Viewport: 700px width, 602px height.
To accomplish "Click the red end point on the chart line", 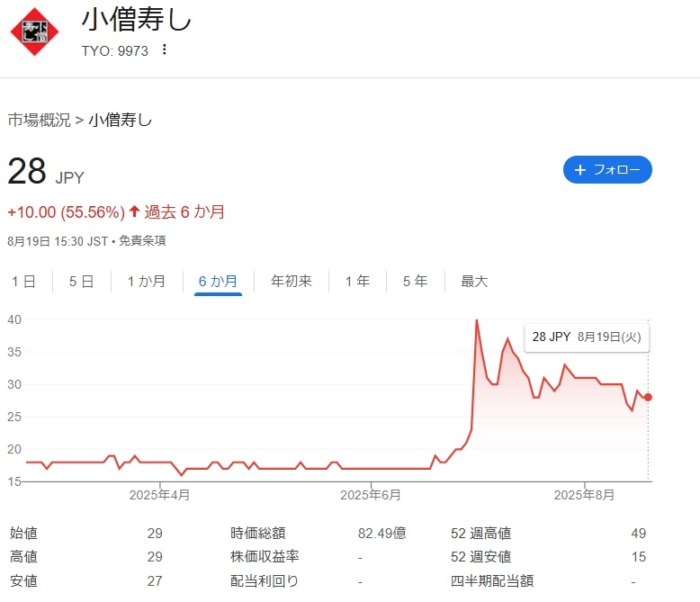I will [648, 397].
